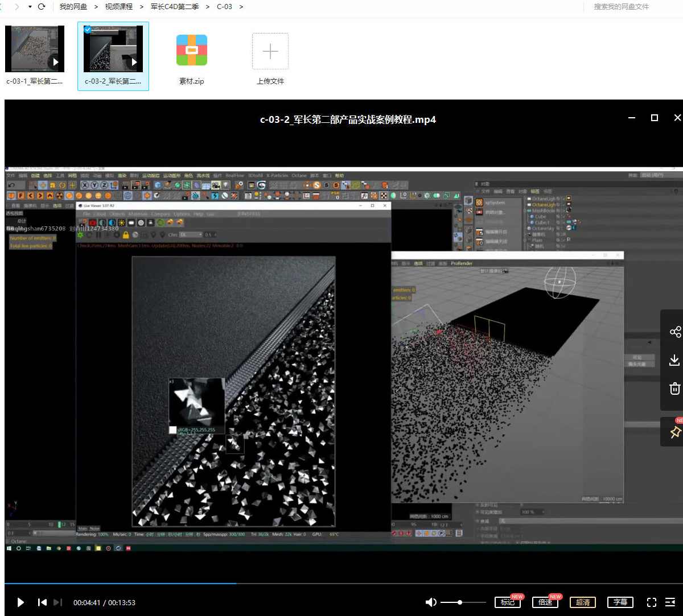Click the green restart render icon in Live Viewer
This screenshot has width=683, height=616.
pos(81,234)
